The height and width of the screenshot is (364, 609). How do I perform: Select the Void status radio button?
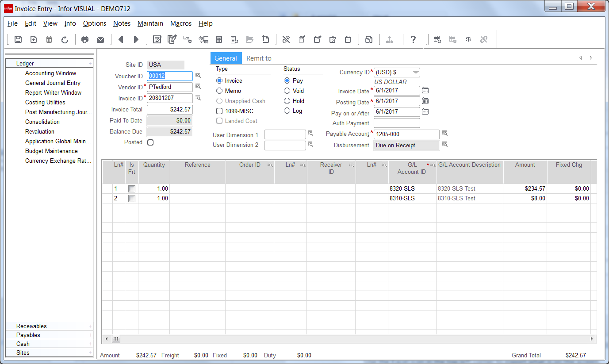(287, 91)
